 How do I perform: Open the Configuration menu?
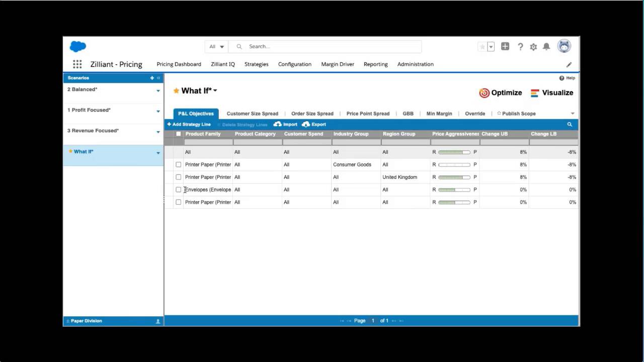pos(295,64)
